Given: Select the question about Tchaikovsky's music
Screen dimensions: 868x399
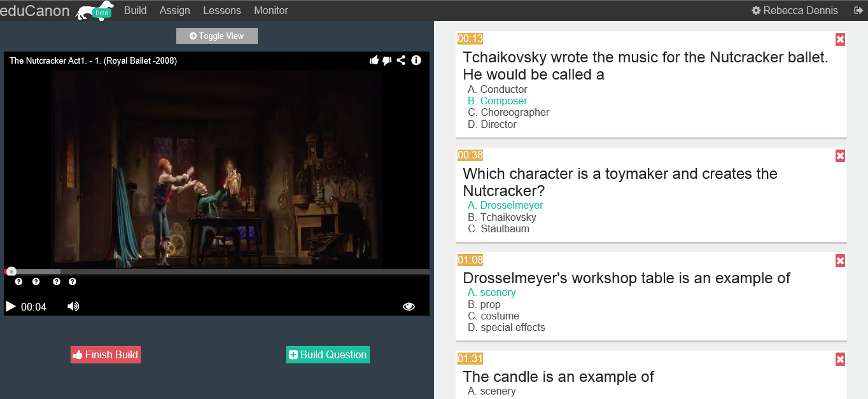Looking at the screenshot, I should (645, 66).
